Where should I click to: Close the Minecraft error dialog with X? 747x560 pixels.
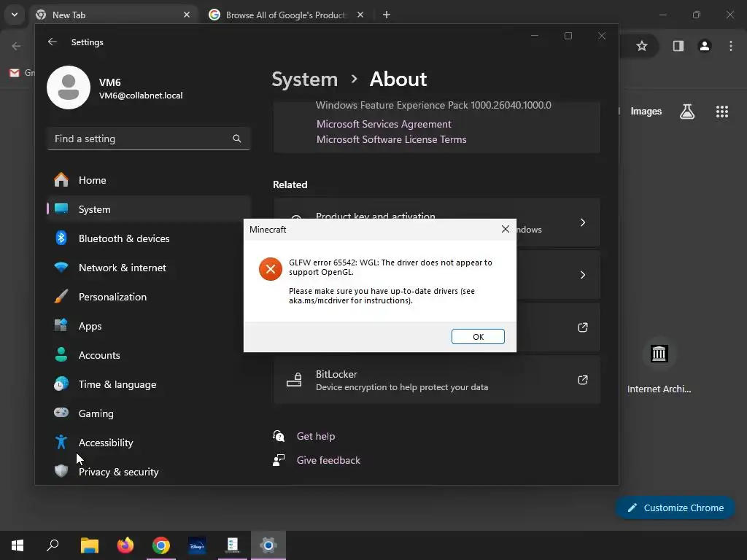coord(506,230)
